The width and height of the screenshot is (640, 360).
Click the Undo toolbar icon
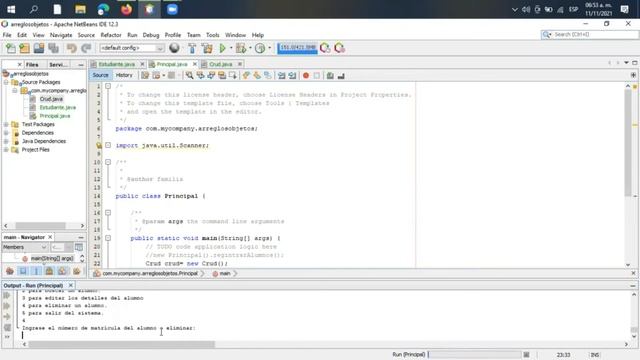tap(71, 48)
